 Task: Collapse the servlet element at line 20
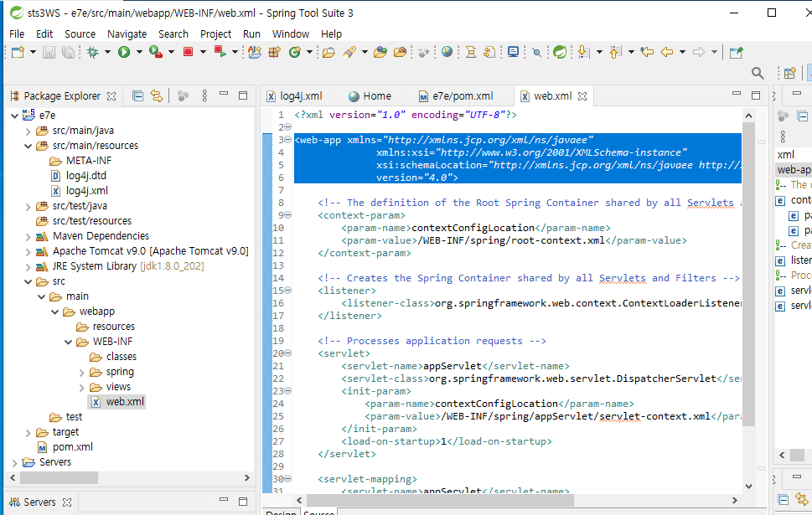tap(288, 353)
